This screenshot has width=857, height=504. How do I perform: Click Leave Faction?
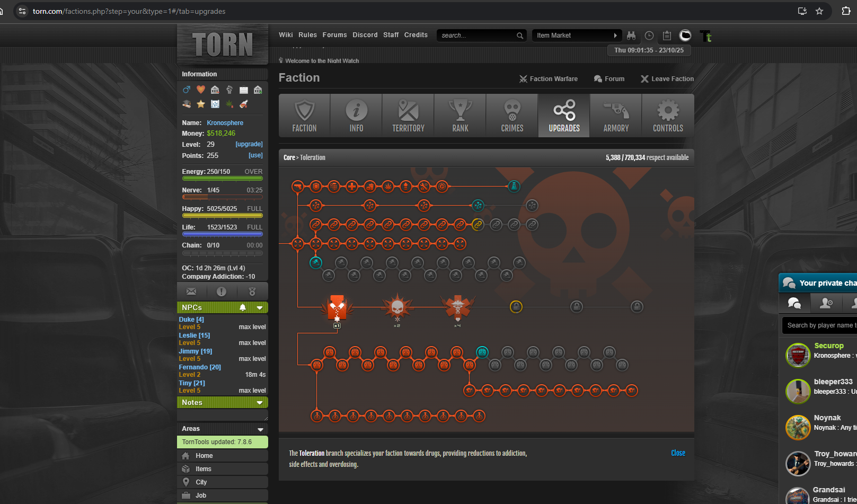[667, 79]
